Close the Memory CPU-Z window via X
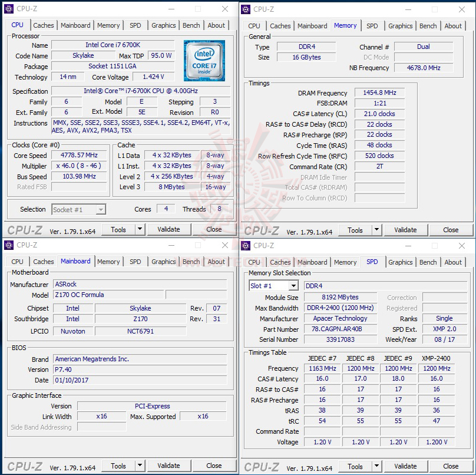 pos(462,9)
